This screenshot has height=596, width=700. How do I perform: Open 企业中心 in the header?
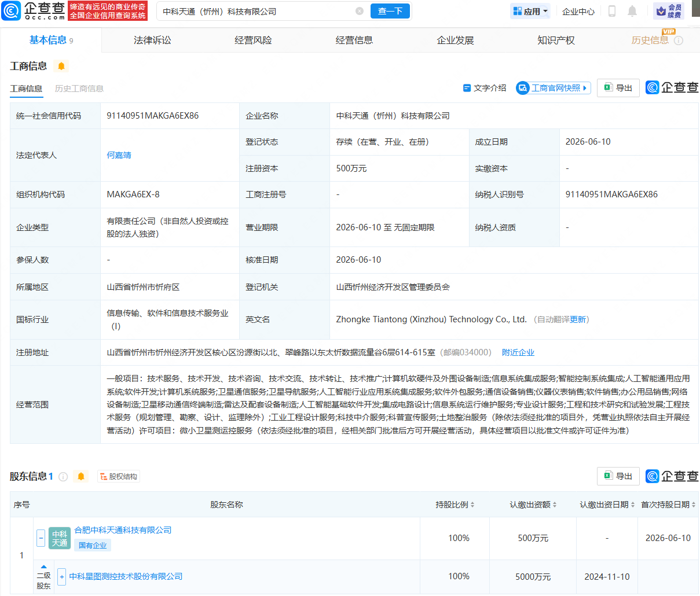tap(578, 11)
